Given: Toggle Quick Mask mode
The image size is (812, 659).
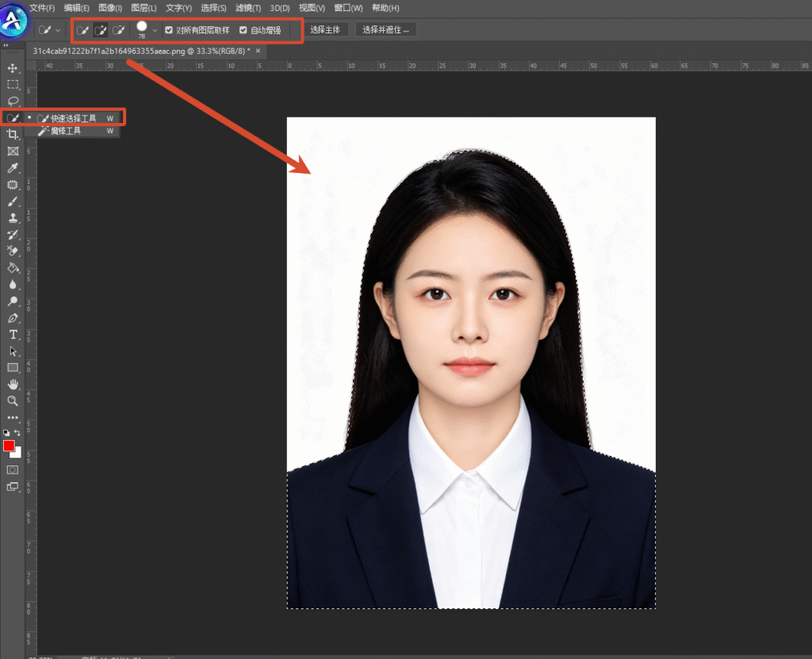Looking at the screenshot, I should point(13,470).
